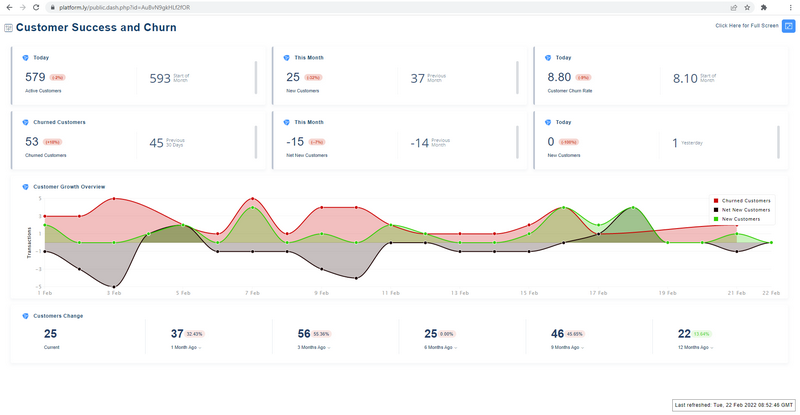This screenshot has height=415, width=800.
Task: Click the 37 Previous Month value
Action: 417,78
